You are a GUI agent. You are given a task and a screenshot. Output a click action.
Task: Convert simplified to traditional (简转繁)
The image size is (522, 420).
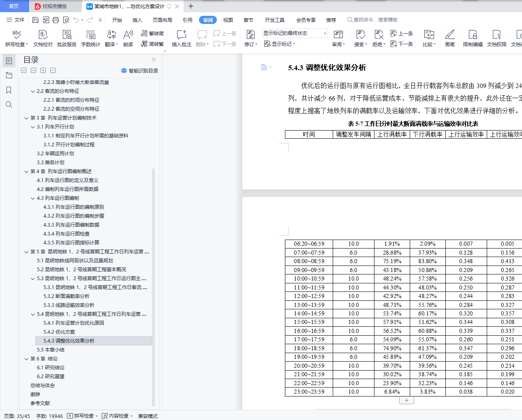(152, 44)
